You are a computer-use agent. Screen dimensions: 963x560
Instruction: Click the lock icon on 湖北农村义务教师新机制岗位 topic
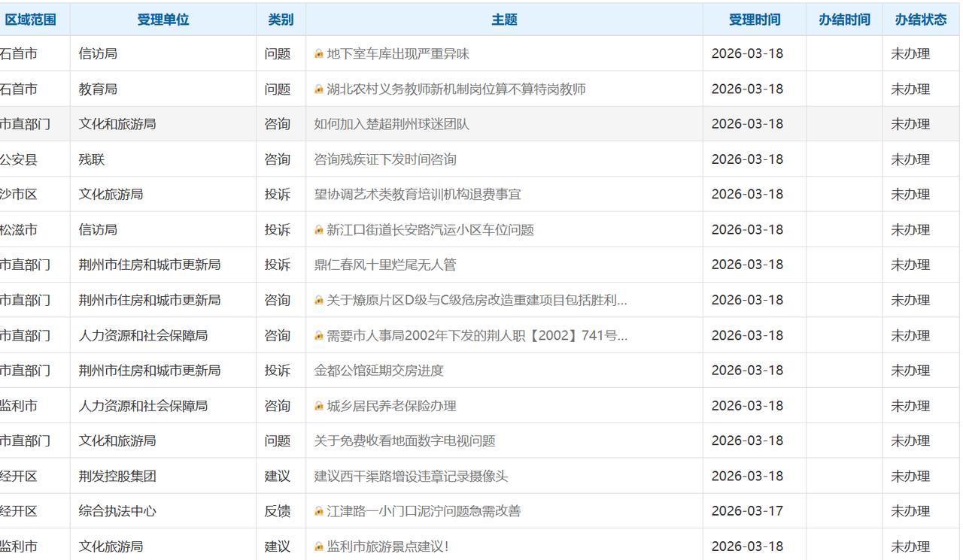(318, 89)
